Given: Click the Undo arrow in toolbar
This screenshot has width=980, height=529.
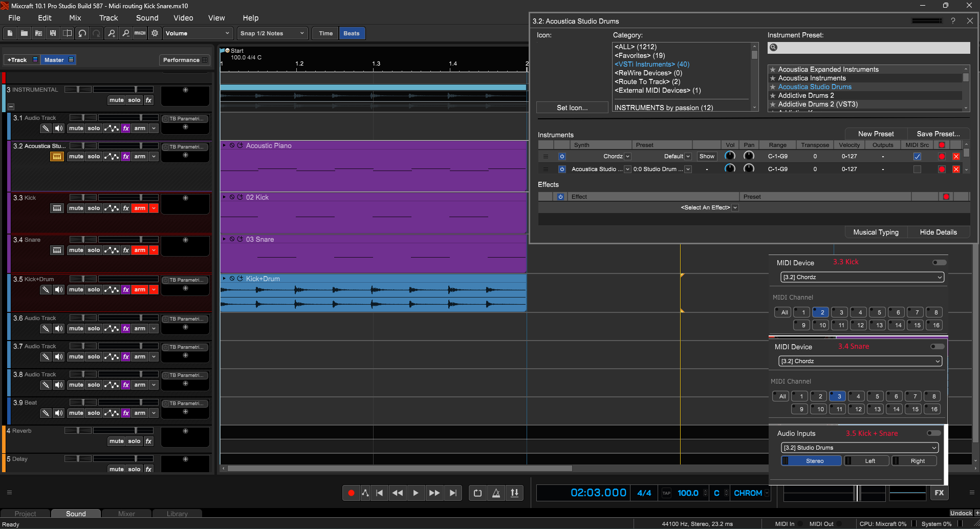Looking at the screenshot, I should (x=82, y=33).
